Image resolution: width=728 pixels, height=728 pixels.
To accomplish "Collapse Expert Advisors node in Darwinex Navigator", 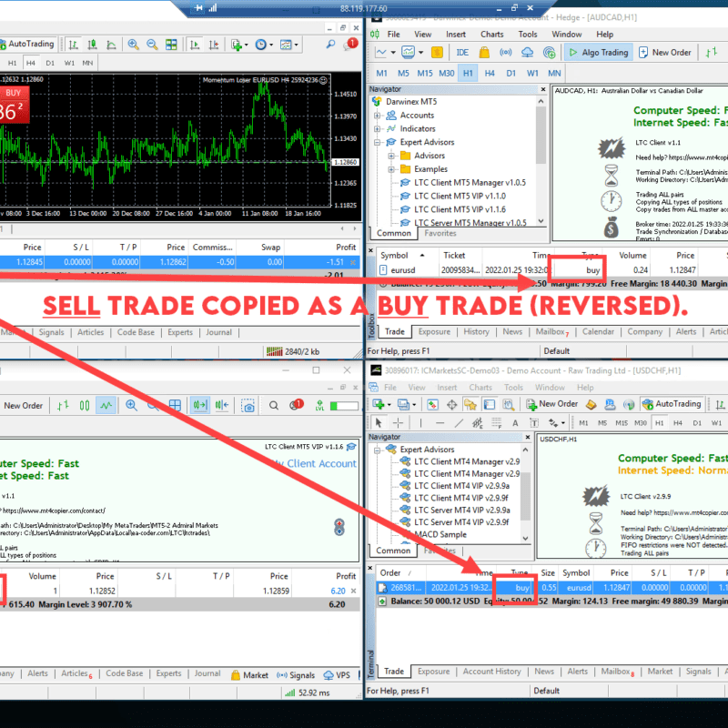I will (x=377, y=143).
